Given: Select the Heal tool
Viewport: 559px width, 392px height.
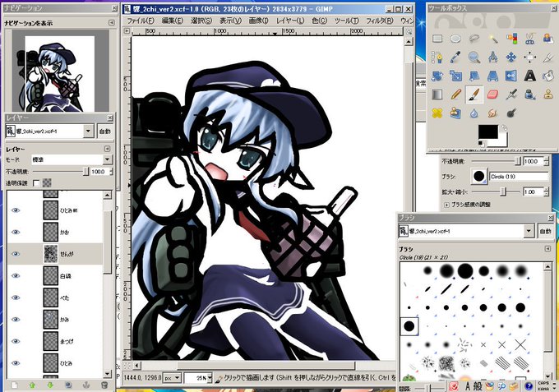Looking at the screenshot, I should tap(437, 113).
